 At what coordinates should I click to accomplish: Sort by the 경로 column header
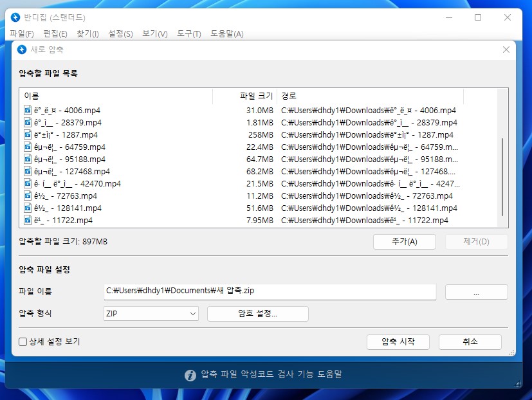pyautogui.click(x=370, y=96)
